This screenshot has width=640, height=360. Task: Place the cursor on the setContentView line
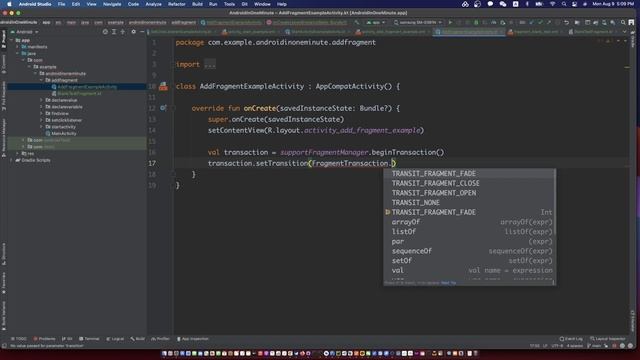[316, 130]
